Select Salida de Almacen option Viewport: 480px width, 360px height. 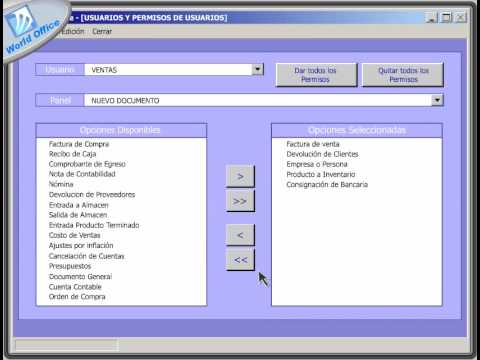78,215
